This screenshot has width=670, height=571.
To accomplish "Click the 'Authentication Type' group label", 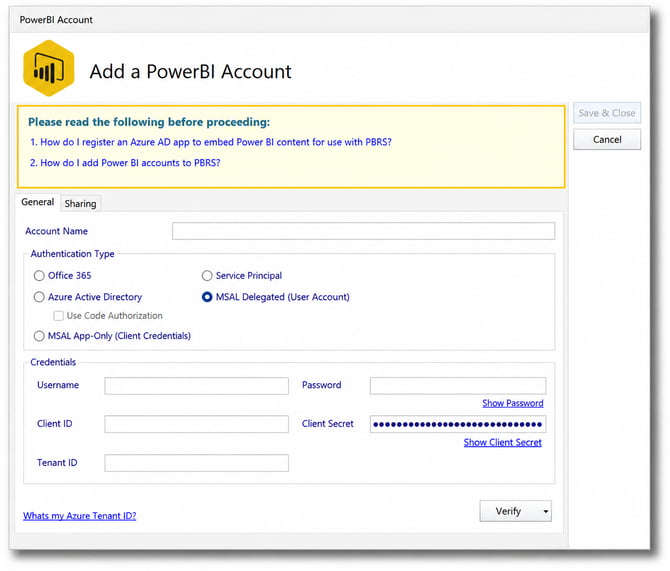I will [72, 254].
